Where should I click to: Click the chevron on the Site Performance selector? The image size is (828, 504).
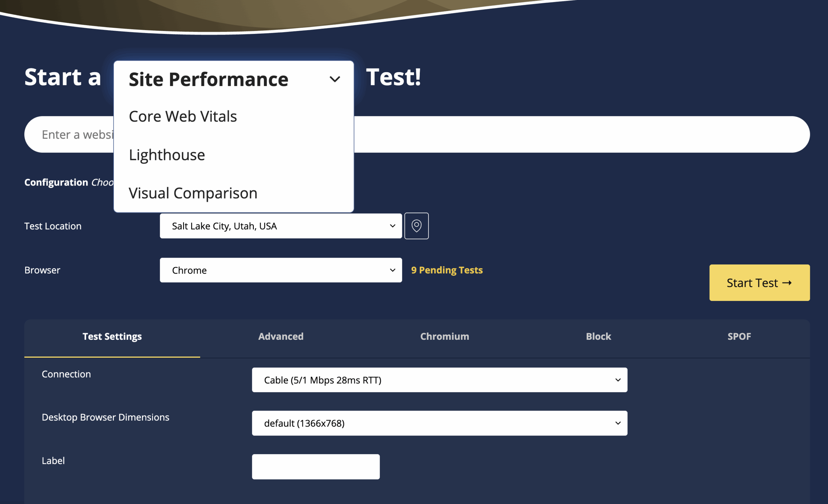[x=335, y=79]
